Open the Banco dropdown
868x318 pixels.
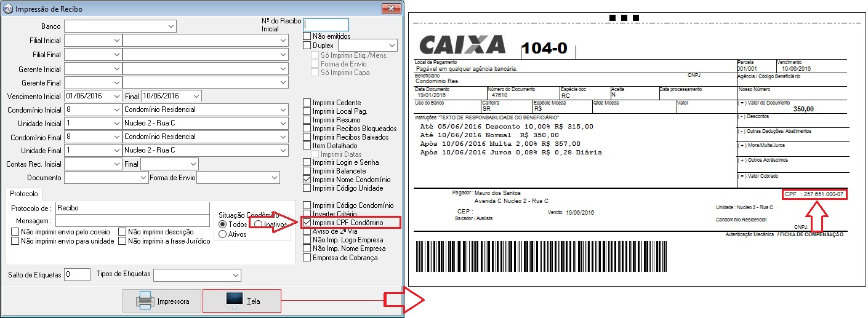[170, 26]
